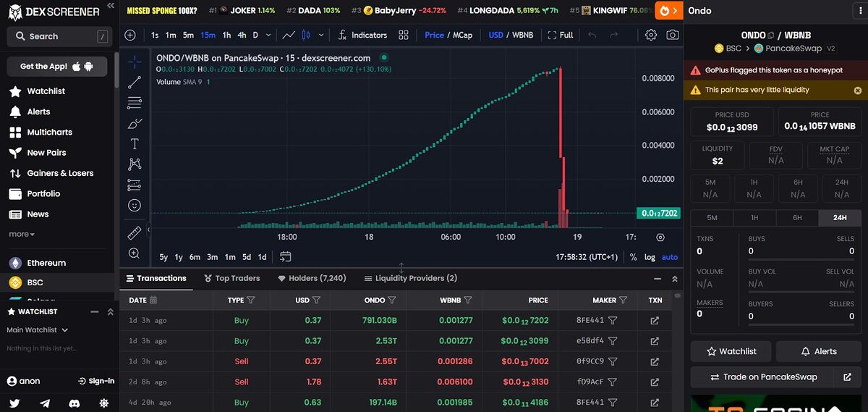Image resolution: width=868 pixels, height=412 pixels.
Task: Open Telegram link in sidebar footer
Action: click(45, 403)
